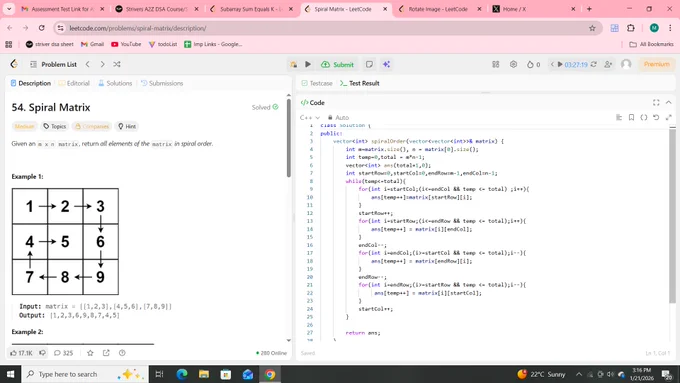
Task: Click the Windows taskbar search box
Action: 85,374
